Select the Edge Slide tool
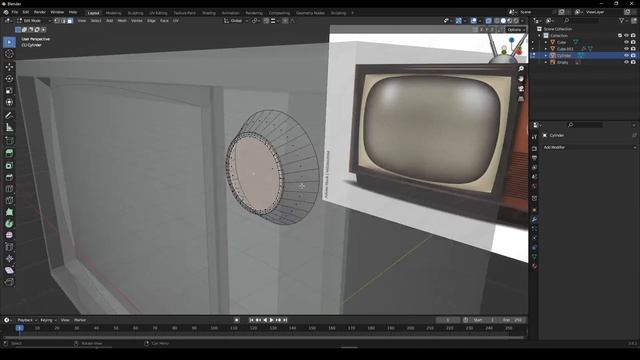640x360 pixels. point(9,247)
